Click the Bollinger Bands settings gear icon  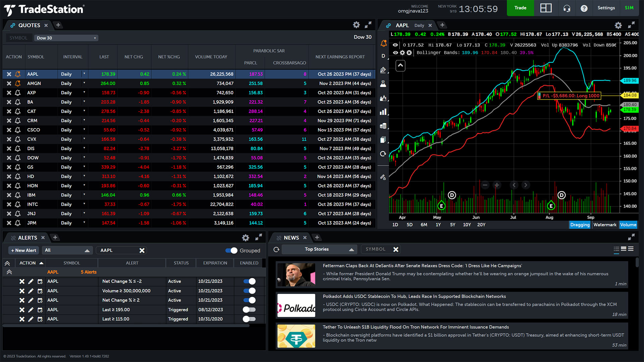pyautogui.click(x=402, y=53)
